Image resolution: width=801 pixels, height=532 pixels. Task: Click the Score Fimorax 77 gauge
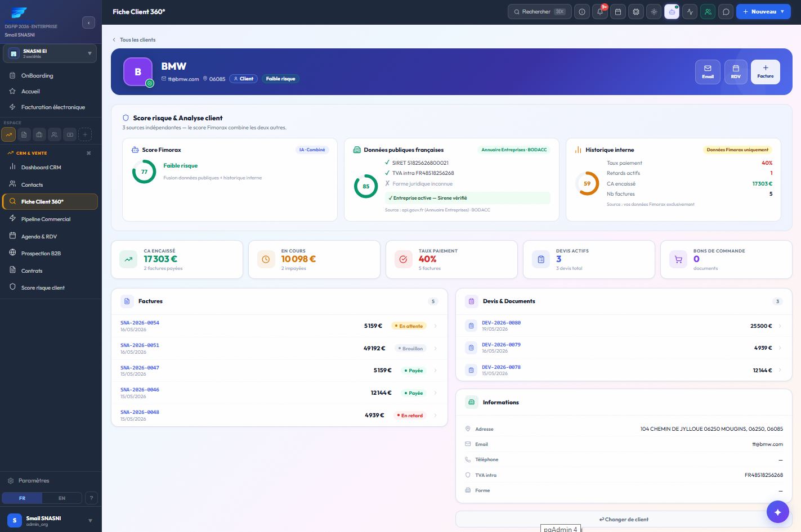click(x=144, y=172)
